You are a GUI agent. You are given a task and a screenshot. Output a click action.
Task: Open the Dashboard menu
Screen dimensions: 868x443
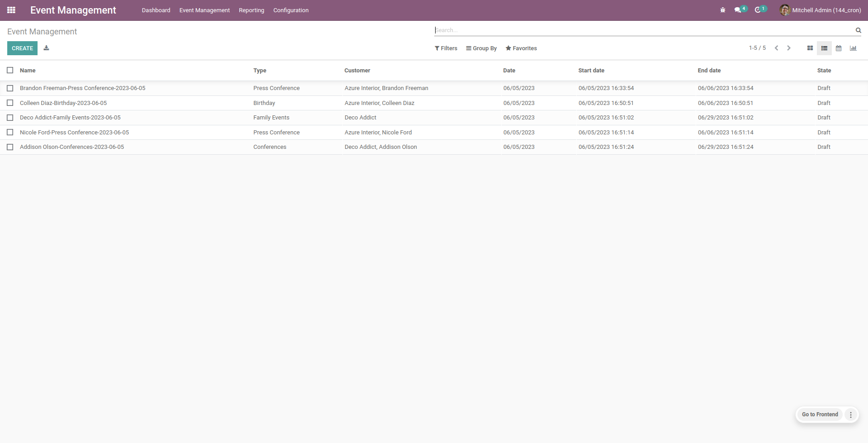[x=156, y=10]
